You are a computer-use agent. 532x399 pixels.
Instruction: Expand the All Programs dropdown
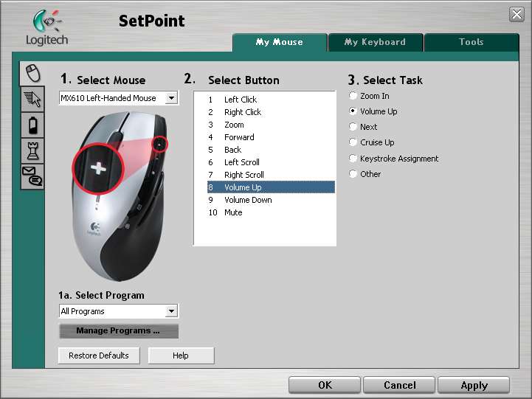pyautogui.click(x=171, y=310)
